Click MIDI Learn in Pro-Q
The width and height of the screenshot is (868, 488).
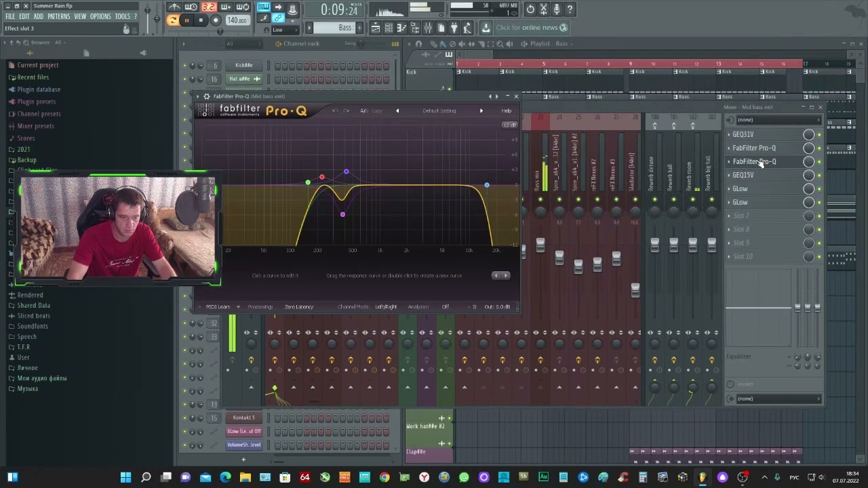tap(218, 307)
